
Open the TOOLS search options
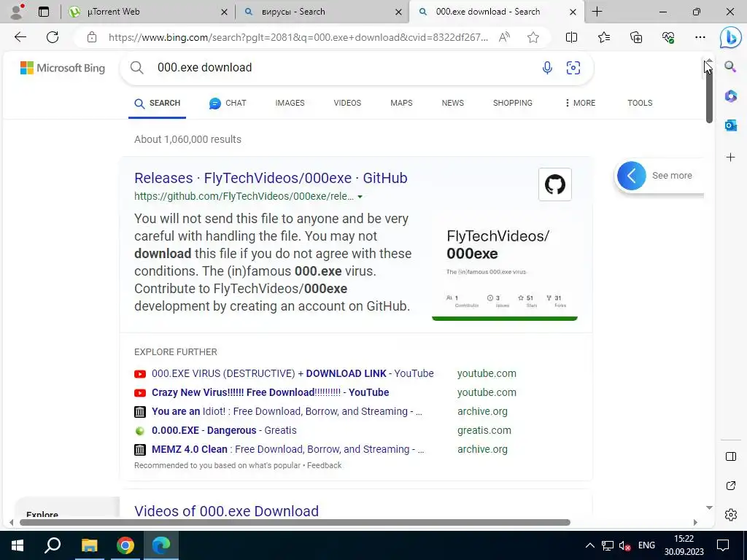(640, 103)
